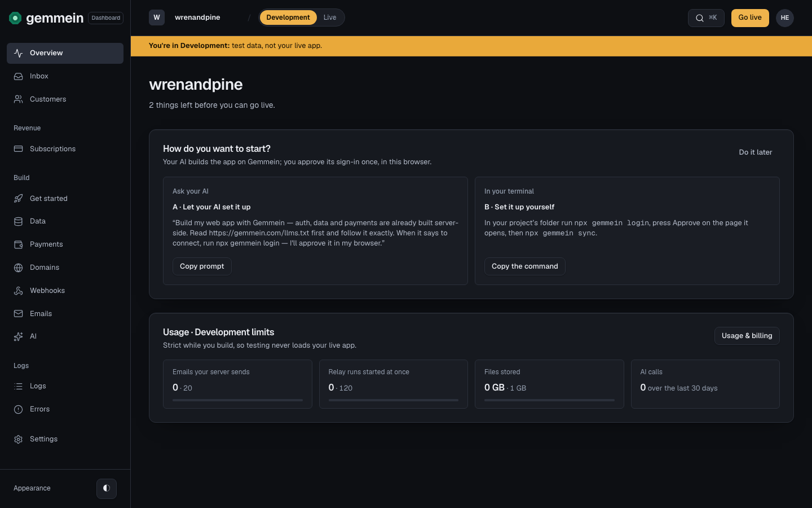Open Usage & billing

tap(747, 336)
